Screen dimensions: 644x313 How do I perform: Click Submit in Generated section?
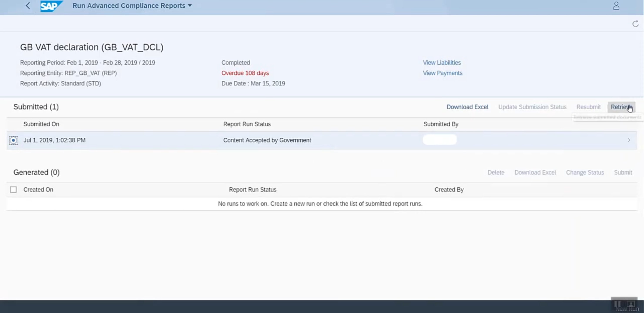point(623,172)
